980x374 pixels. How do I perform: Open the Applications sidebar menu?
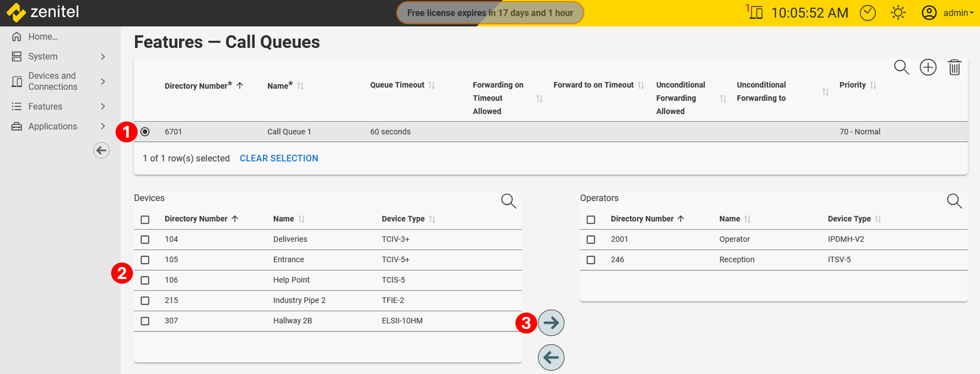tap(53, 126)
